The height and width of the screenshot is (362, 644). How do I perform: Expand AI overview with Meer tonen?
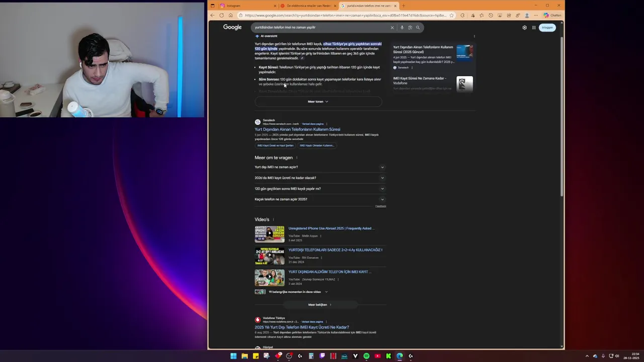coord(318,102)
